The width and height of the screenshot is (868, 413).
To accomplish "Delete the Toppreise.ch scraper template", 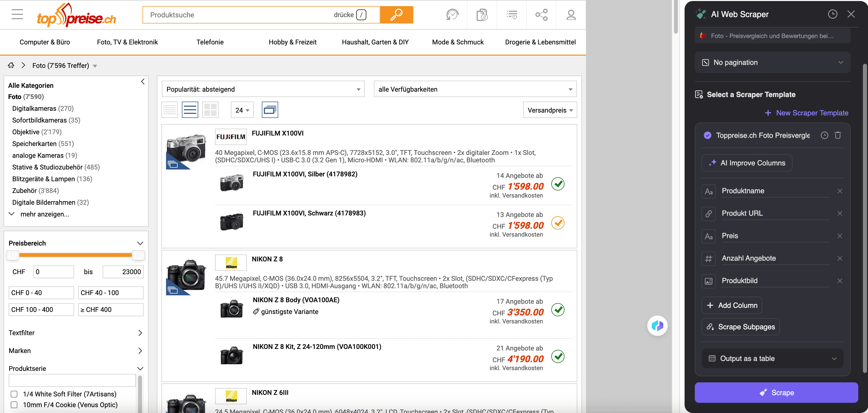I will (x=838, y=135).
